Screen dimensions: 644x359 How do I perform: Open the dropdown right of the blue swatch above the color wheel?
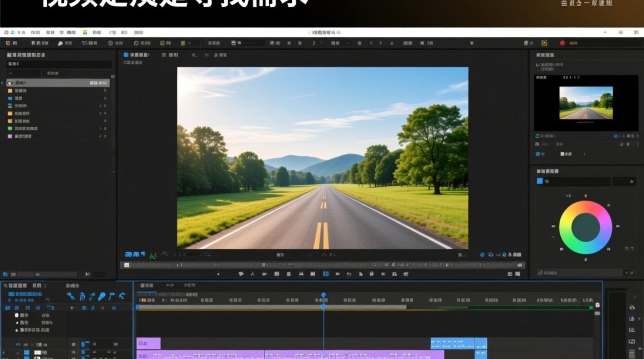[623, 181]
